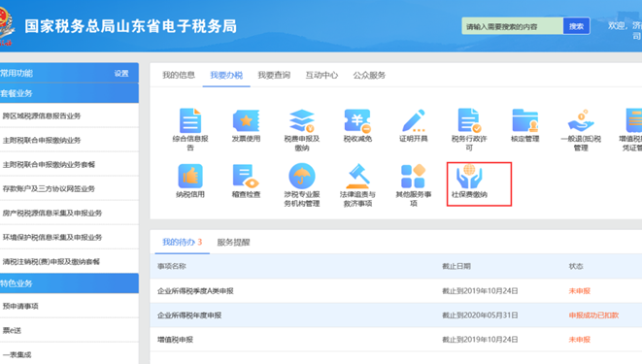Open 核定管理 folder icon
The height and width of the screenshot is (364, 642).
click(x=524, y=120)
